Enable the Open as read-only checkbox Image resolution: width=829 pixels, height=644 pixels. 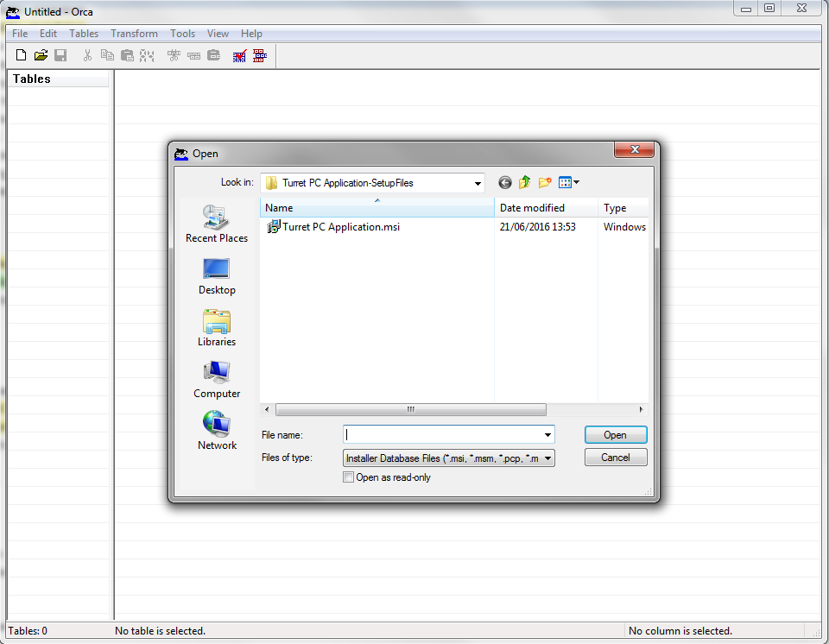click(x=348, y=477)
